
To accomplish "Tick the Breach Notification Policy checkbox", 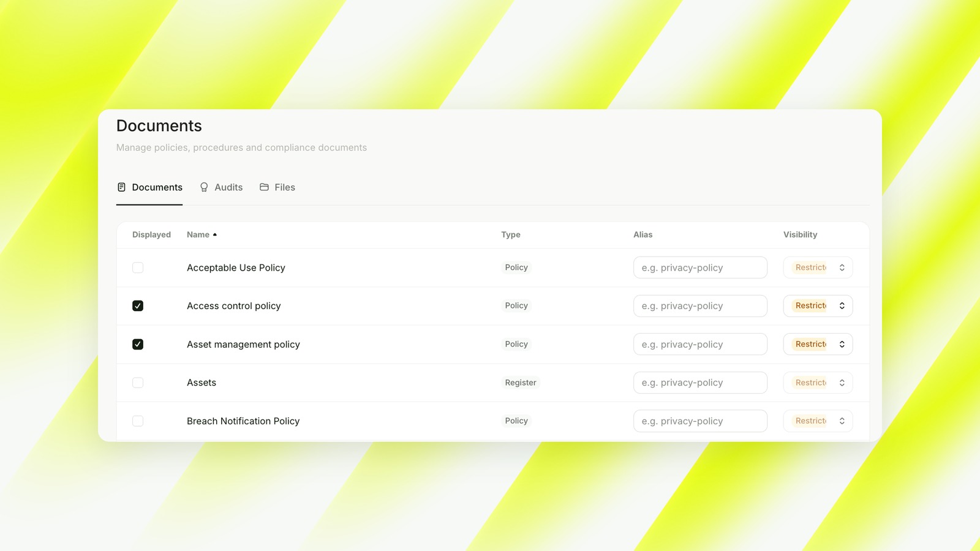I will (x=138, y=421).
